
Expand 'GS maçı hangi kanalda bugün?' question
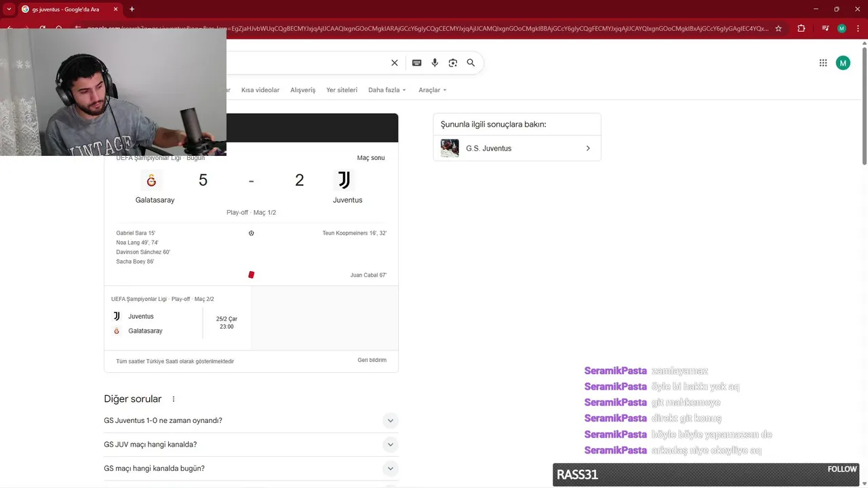point(251,468)
